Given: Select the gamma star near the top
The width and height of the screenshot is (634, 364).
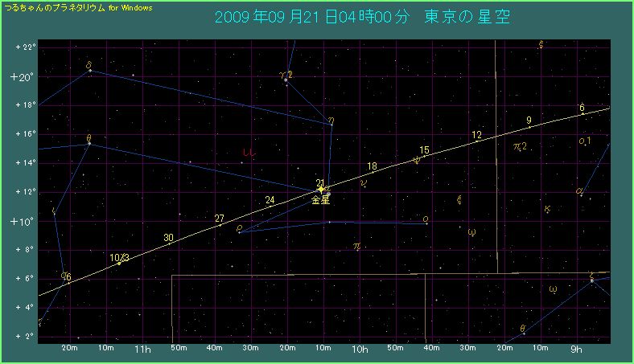Looking at the screenshot, I should click(x=286, y=80).
